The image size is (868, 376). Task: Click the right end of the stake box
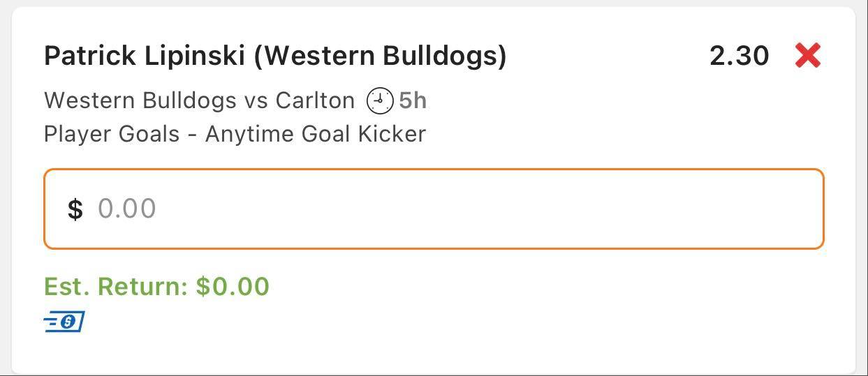point(796,209)
